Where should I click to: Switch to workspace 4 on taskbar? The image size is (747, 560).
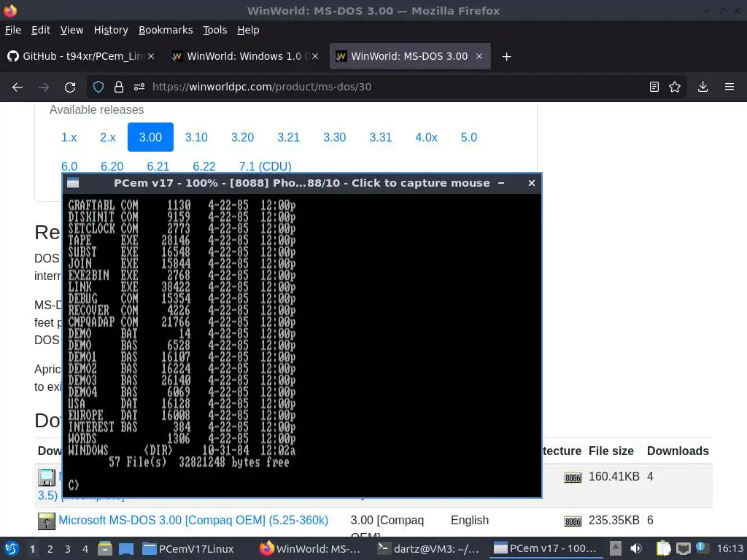pyautogui.click(x=85, y=549)
